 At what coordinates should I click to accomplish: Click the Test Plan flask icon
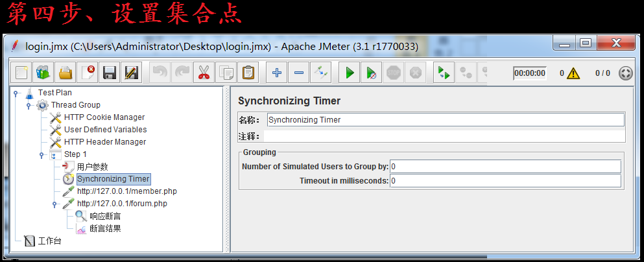pyautogui.click(x=30, y=93)
